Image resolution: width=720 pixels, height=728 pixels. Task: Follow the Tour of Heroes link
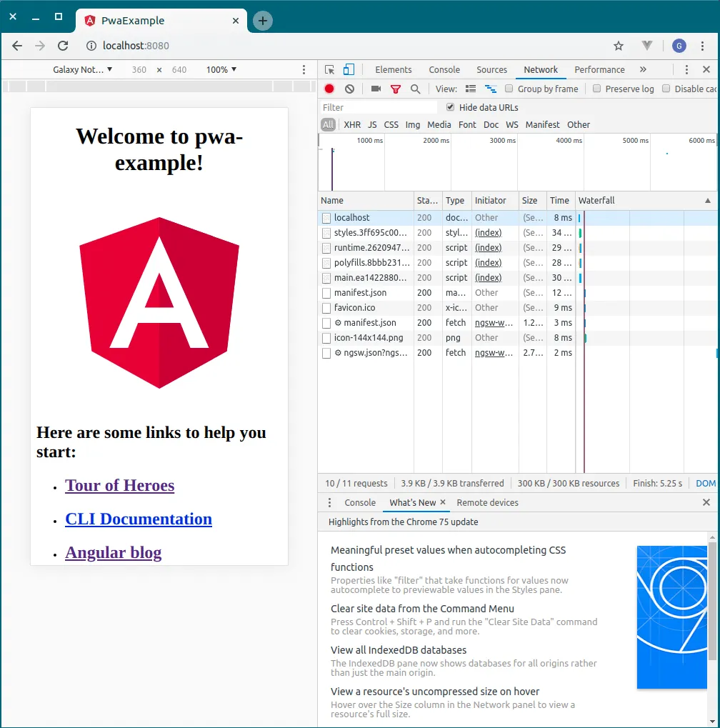click(x=119, y=485)
